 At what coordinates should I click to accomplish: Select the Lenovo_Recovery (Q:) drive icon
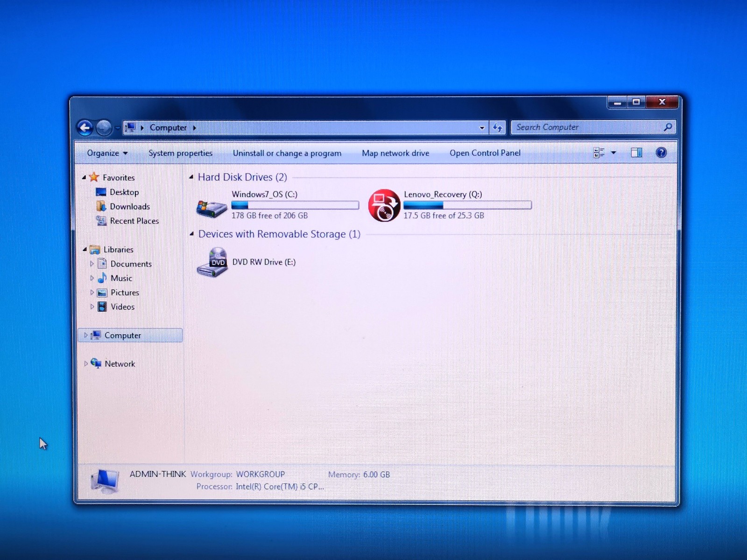[x=384, y=205]
